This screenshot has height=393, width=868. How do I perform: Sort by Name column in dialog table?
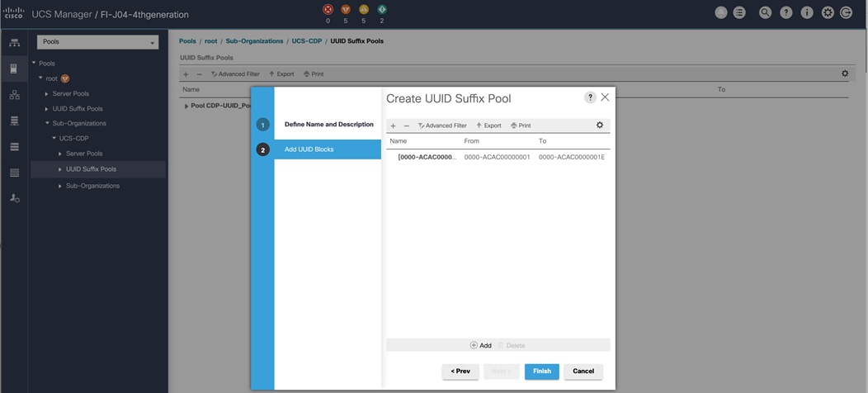tap(398, 141)
